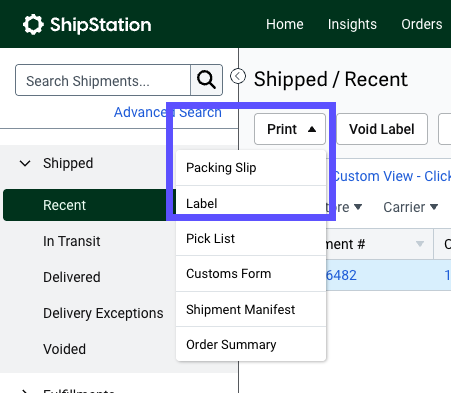Image resolution: width=451 pixels, height=393 pixels.
Task: Choose Label from the Print menu
Action: [x=251, y=203]
